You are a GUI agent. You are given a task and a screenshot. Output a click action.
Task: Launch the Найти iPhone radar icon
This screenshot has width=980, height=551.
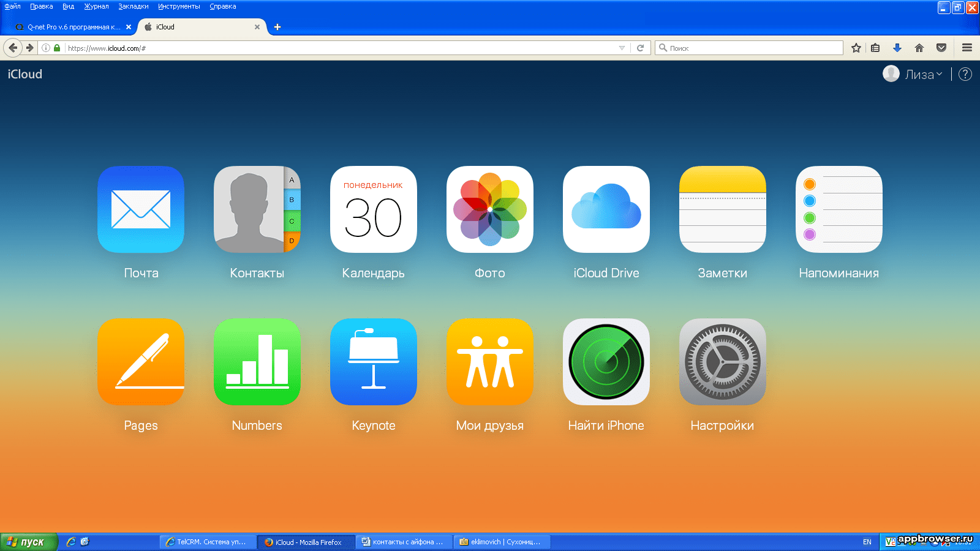pyautogui.click(x=606, y=362)
